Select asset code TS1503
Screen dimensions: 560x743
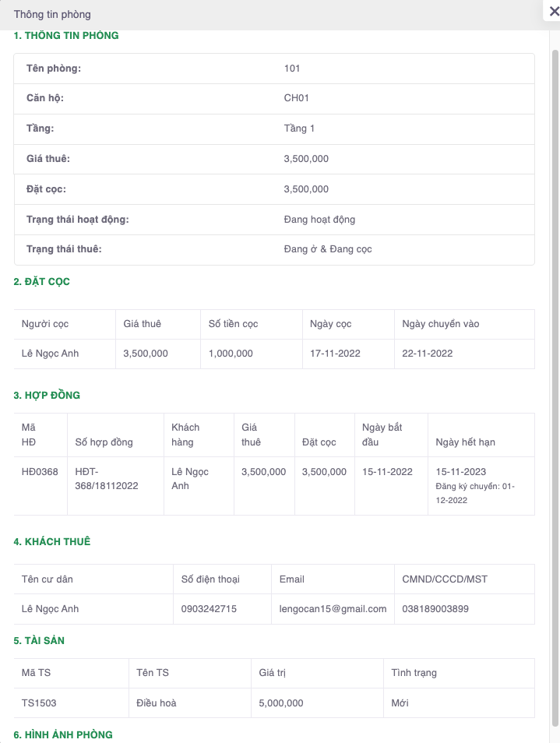[x=39, y=703]
